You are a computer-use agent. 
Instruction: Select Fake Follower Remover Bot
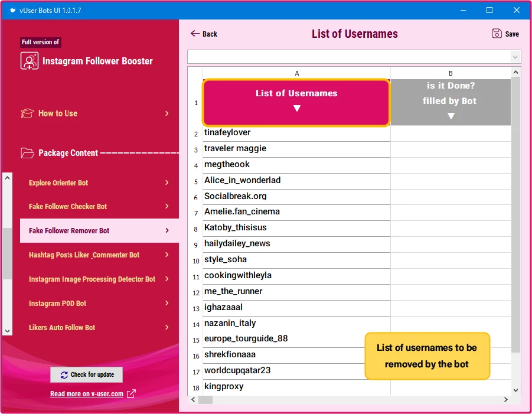pos(99,230)
